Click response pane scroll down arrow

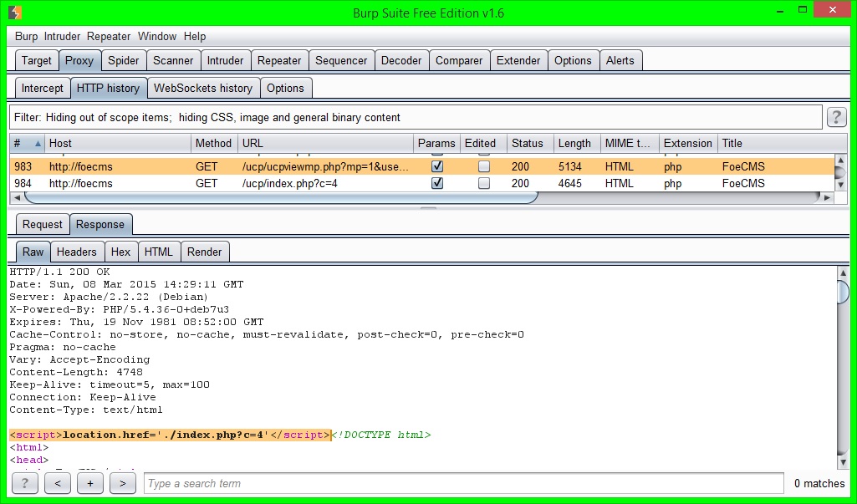(x=843, y=462)
